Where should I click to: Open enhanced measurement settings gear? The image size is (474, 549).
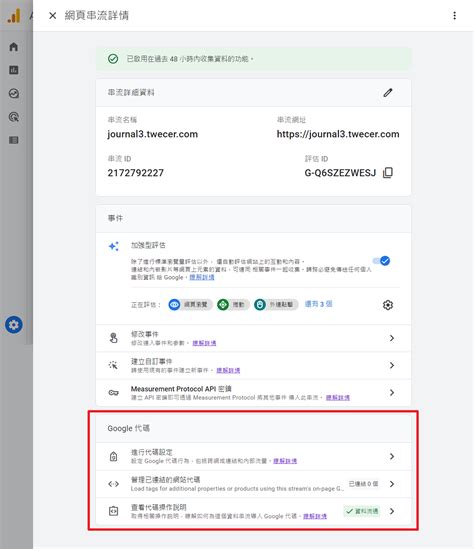pyautogui.click(x=388, y=305)
